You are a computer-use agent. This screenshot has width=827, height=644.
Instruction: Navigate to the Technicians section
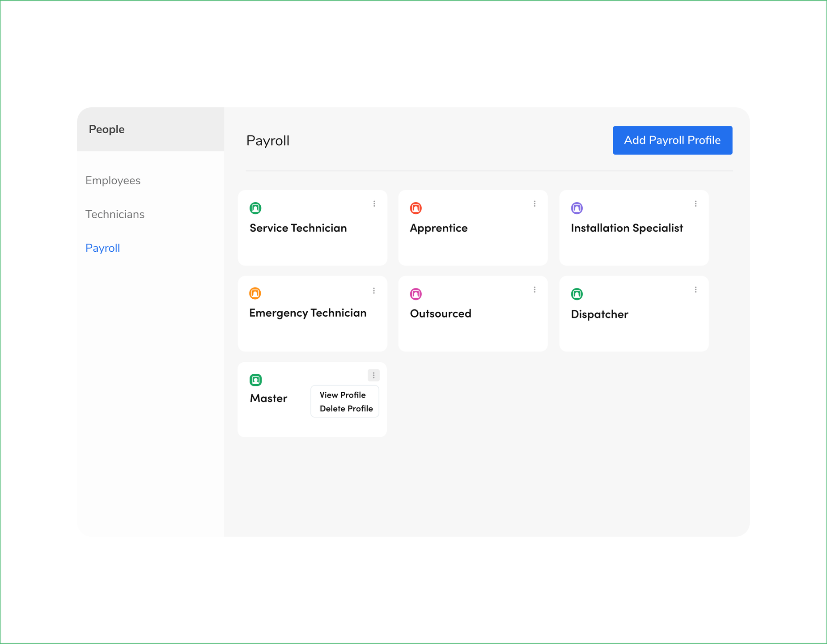point(115,215)
